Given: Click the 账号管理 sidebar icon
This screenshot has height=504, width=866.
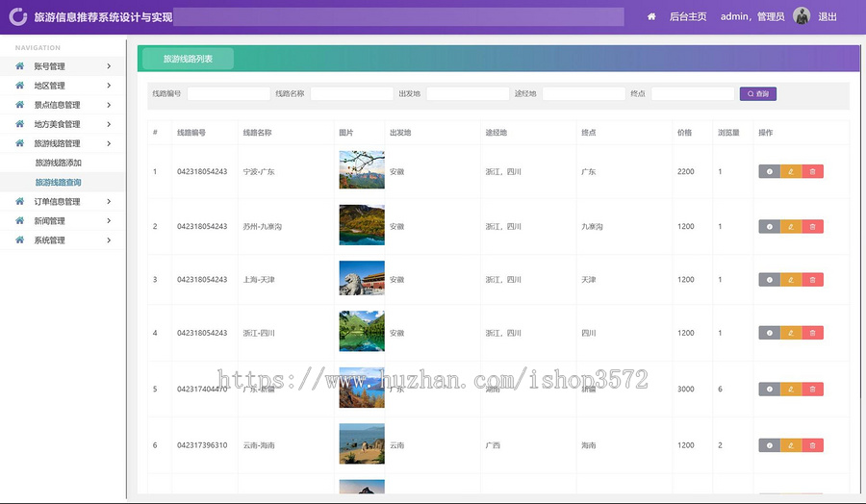Looking at the screenshot, I should (x=20, y=66).
